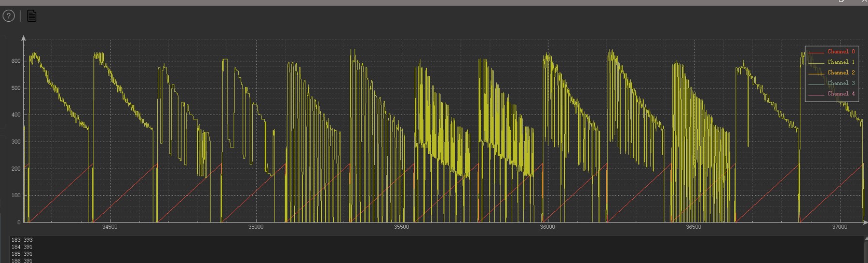Select the Channel 3 legend entry
Viewport: 868px width, 263px height.
click(832, 83)
